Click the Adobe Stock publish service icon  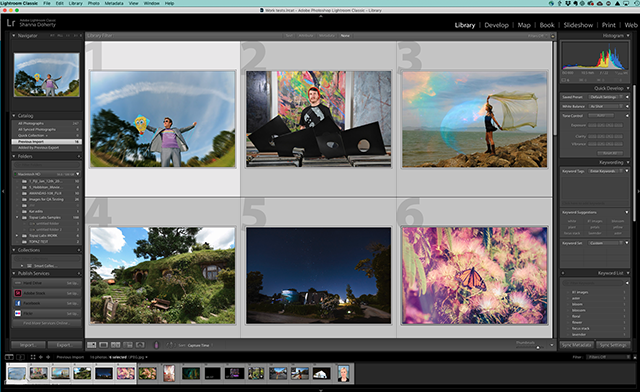pyautogui.click(x=18, y=293)
